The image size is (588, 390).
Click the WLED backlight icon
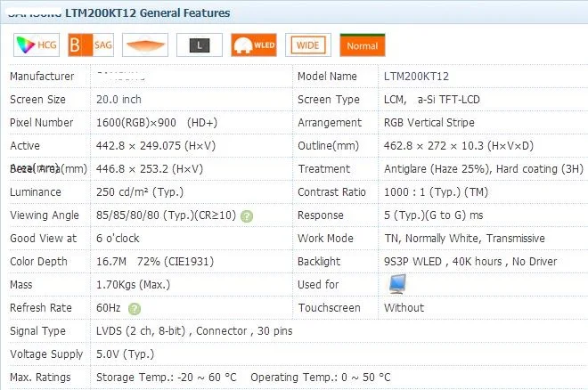click(x=254, y=45)
